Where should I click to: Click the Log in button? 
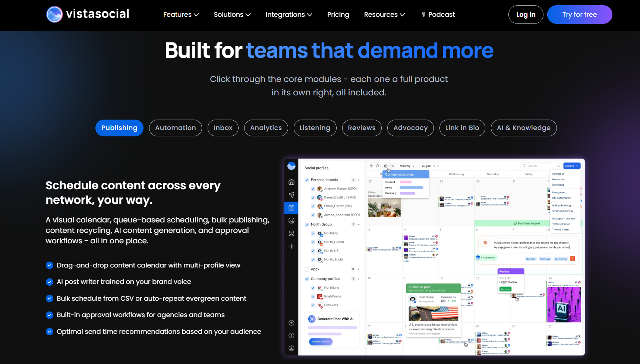click(526, 15)
